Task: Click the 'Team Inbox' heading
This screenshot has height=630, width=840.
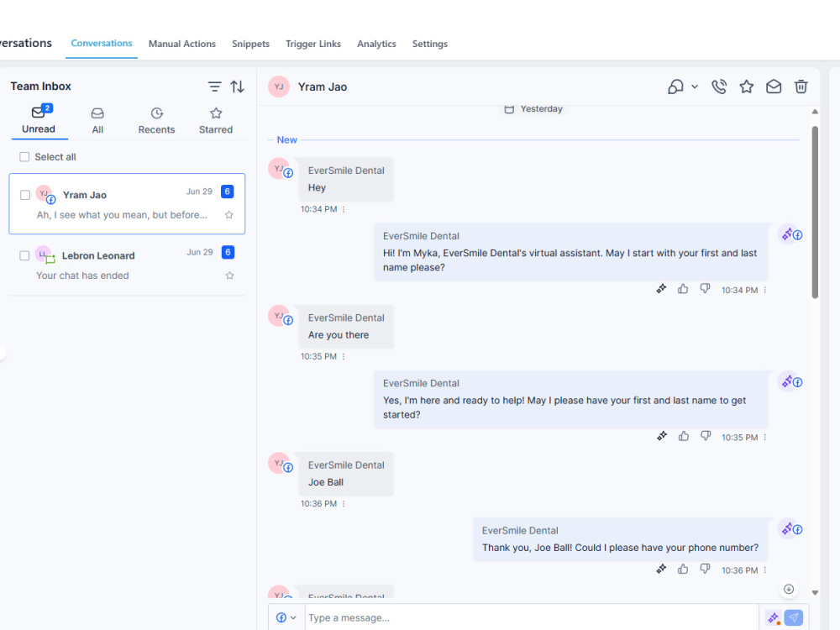Action: click(40, 87)
